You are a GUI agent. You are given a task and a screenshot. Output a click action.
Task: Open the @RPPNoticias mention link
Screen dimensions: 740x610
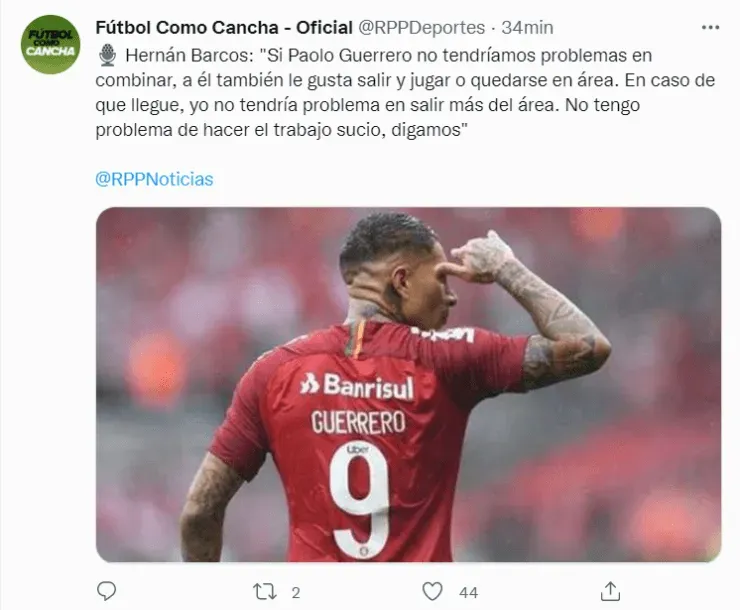point(154,179)
